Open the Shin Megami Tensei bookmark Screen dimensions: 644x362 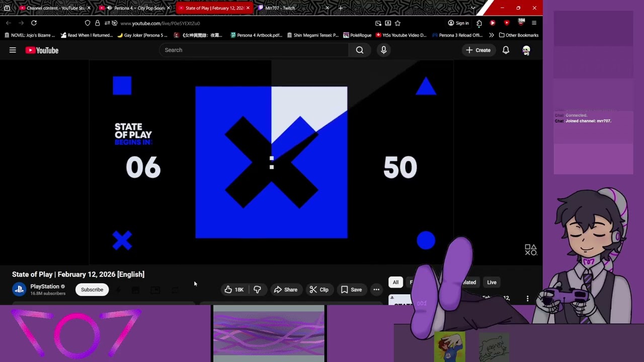pyautogui.click(x=312, y=35)
